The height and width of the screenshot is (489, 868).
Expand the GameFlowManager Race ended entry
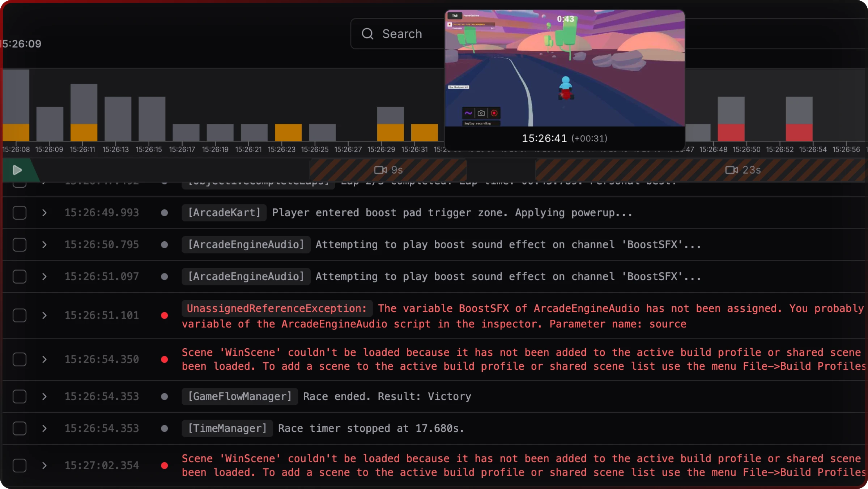[44, 396]
